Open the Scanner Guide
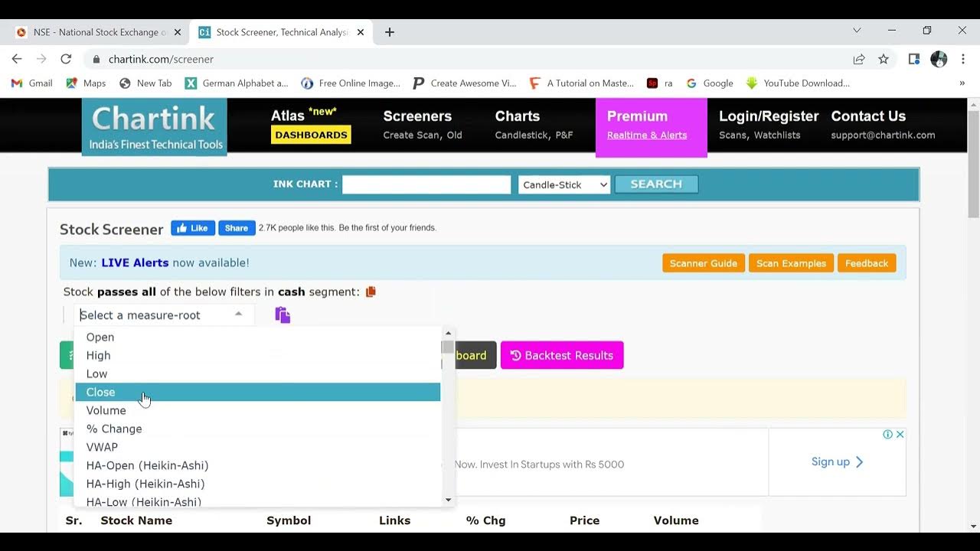This screenshot has height=551, width=980. (704, 263)
